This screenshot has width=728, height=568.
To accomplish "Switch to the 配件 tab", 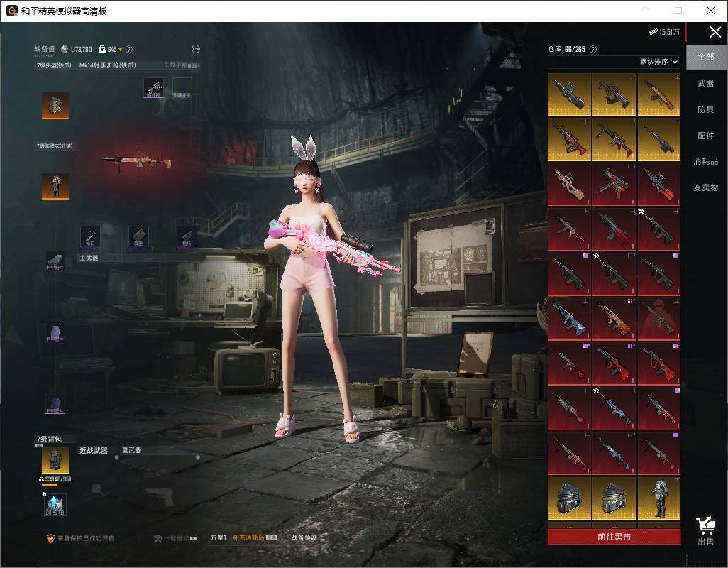I will 706,135.
